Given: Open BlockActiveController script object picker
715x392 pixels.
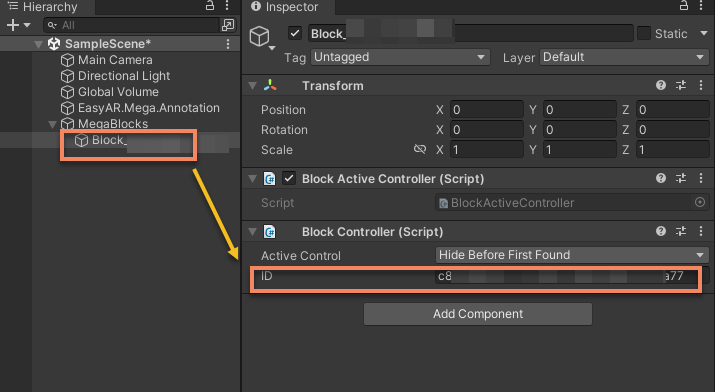Looking at the screenshot, I should click(x=700, y=202).
